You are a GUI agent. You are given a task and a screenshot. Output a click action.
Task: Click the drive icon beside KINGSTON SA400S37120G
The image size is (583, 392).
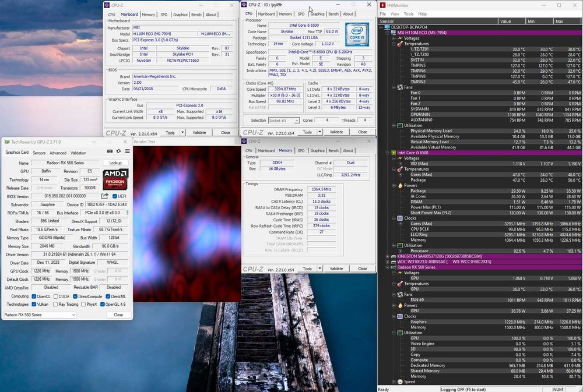pyautogui.click(x=394, y=256)
